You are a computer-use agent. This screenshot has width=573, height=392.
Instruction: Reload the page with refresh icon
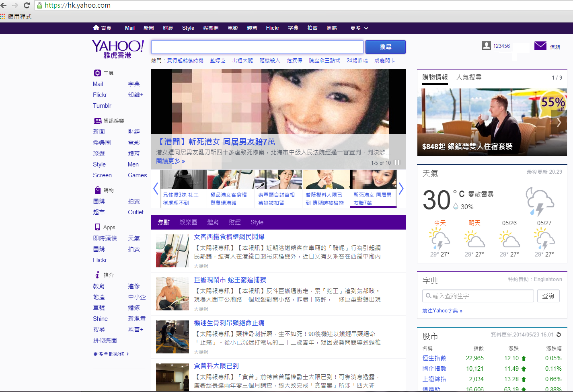[x=27, y=5]
